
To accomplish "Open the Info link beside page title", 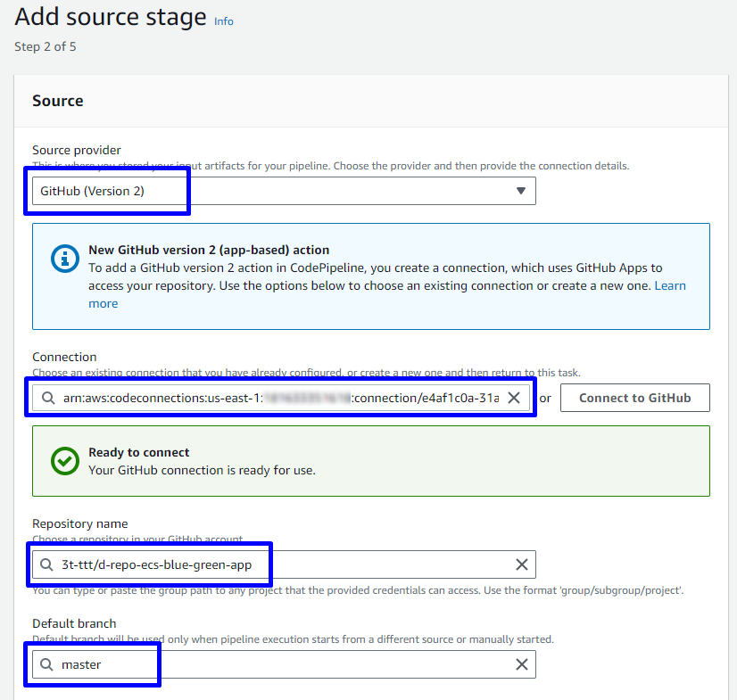I will click(224, 21).
